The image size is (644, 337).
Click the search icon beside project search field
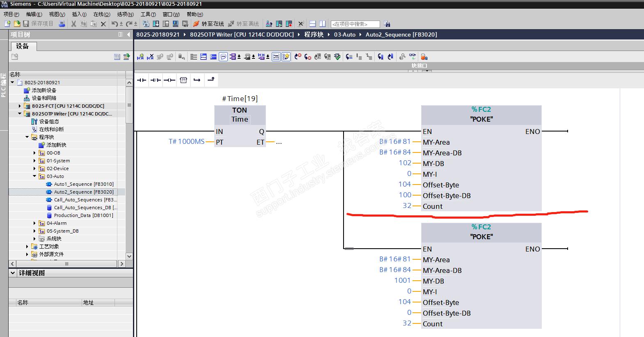click(387, 24)
